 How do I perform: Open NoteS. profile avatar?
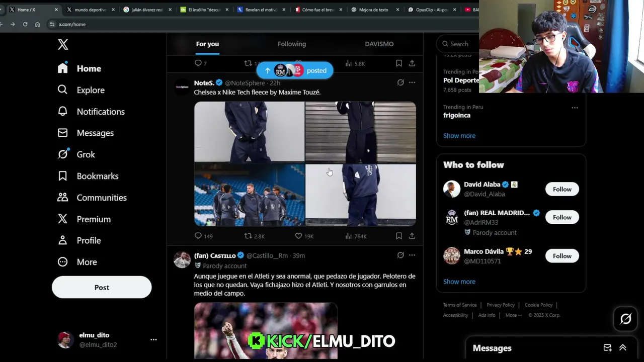coord(182,87)
